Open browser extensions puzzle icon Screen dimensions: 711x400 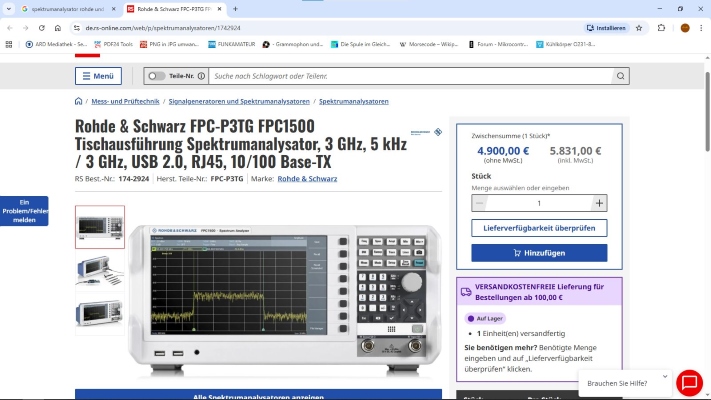click(x=661, y=28)
